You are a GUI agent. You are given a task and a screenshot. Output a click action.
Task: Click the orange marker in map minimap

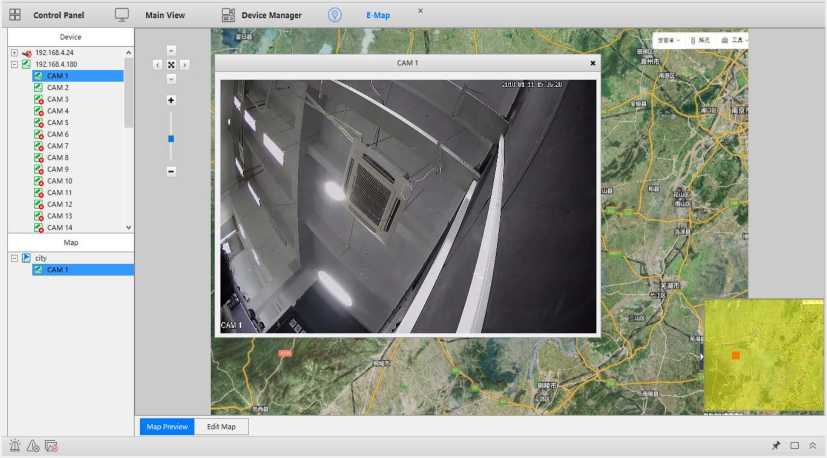pos(735,355)
